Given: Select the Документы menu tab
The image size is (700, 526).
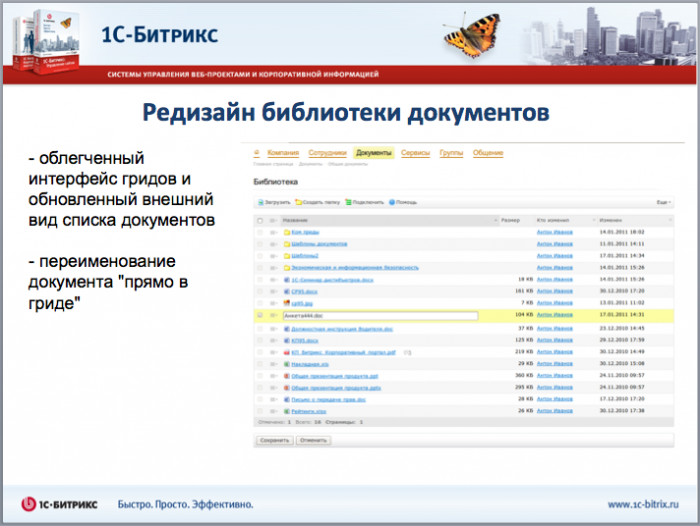Looking at the screenshot, I should [374, 153].
